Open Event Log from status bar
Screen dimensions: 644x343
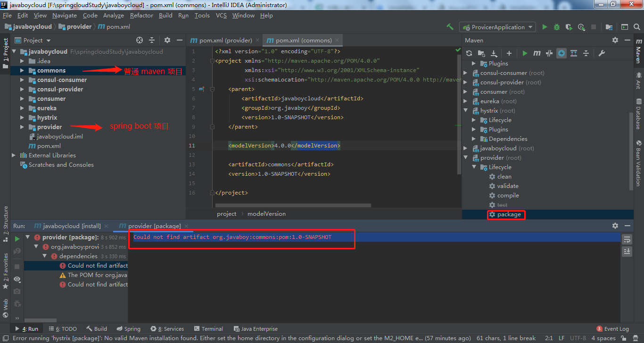[613, 329]
